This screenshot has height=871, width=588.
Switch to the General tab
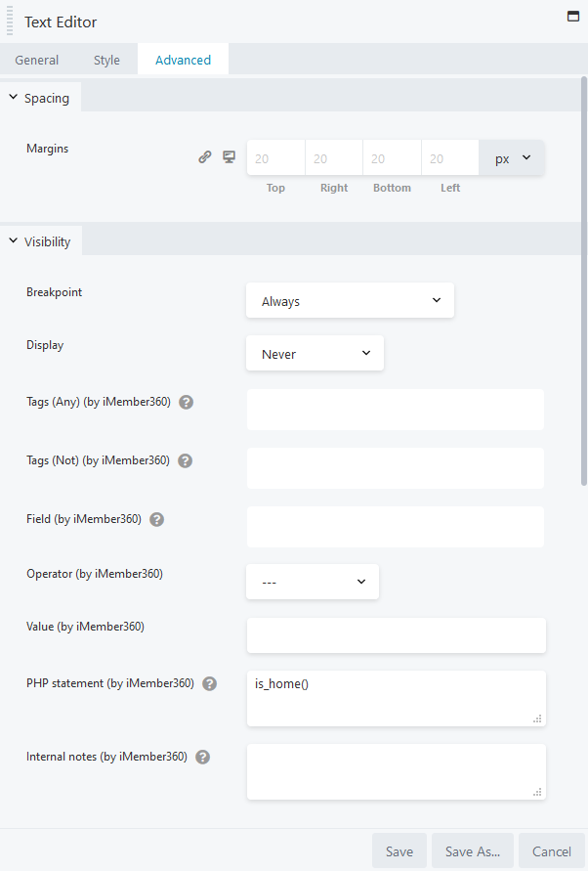(37, 59)
